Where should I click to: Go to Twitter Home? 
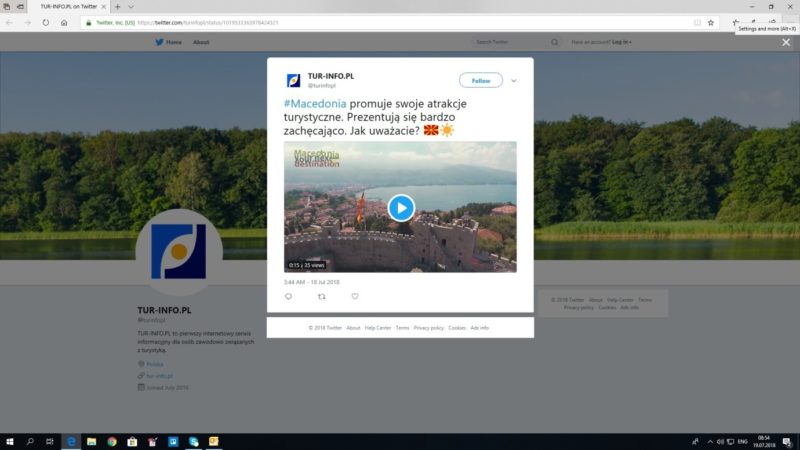(x=168, y=42)
